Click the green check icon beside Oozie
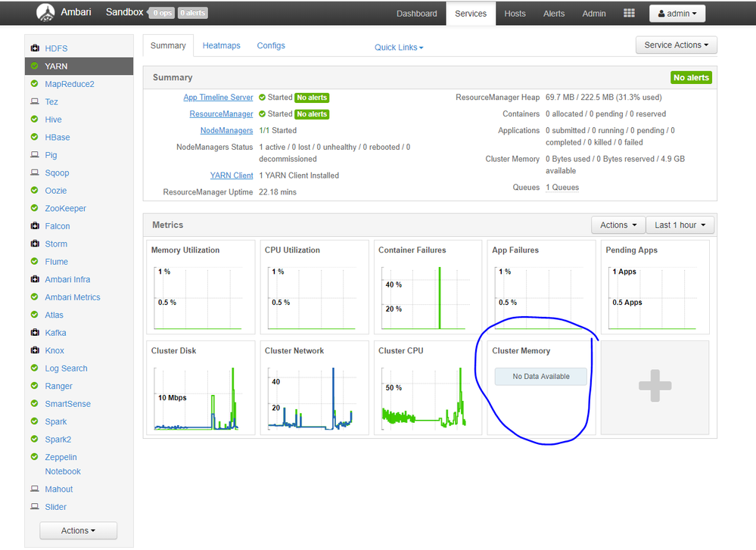This screenshot has width=756, height=550. click(x=34, y=190)
